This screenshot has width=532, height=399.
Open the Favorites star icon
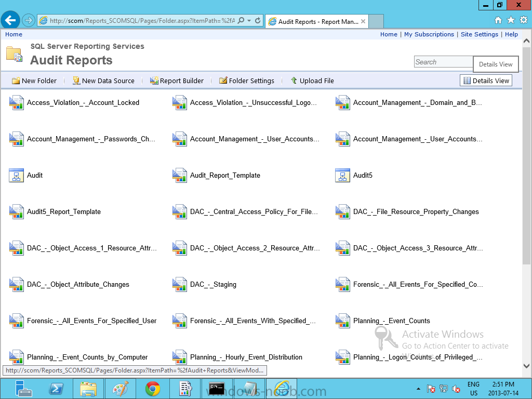point(511,20)
